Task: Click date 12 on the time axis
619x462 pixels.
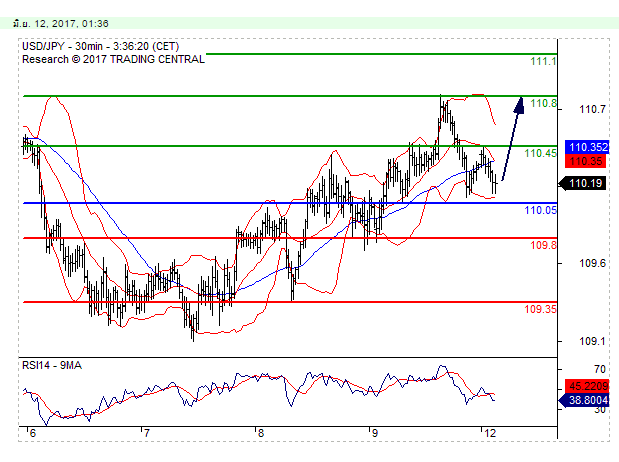Action: pos(490,434)
